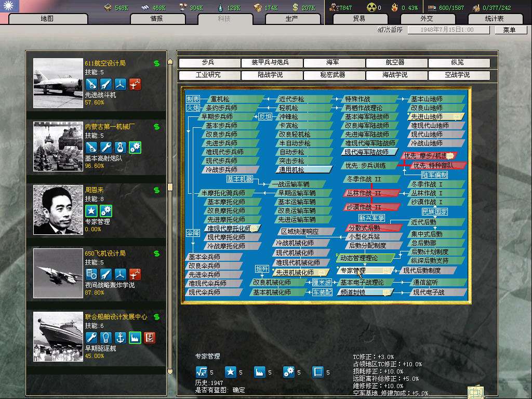Image resolution: width=532 pixels, height=399 pixels.
Task: Click the 菜单 button
Action: point(509,30)
